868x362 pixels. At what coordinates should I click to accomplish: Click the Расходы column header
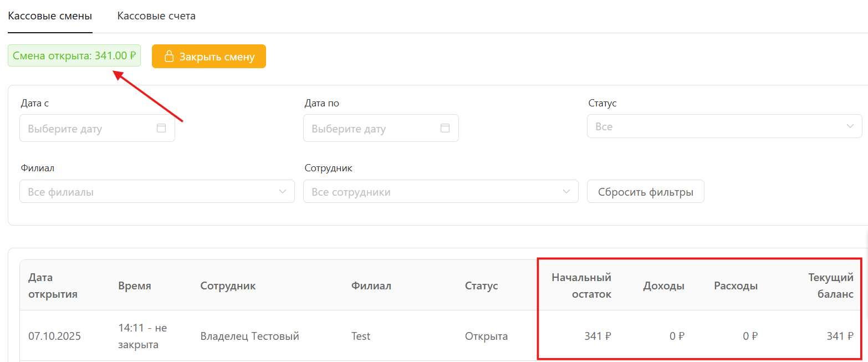click(x=736, y=285)
